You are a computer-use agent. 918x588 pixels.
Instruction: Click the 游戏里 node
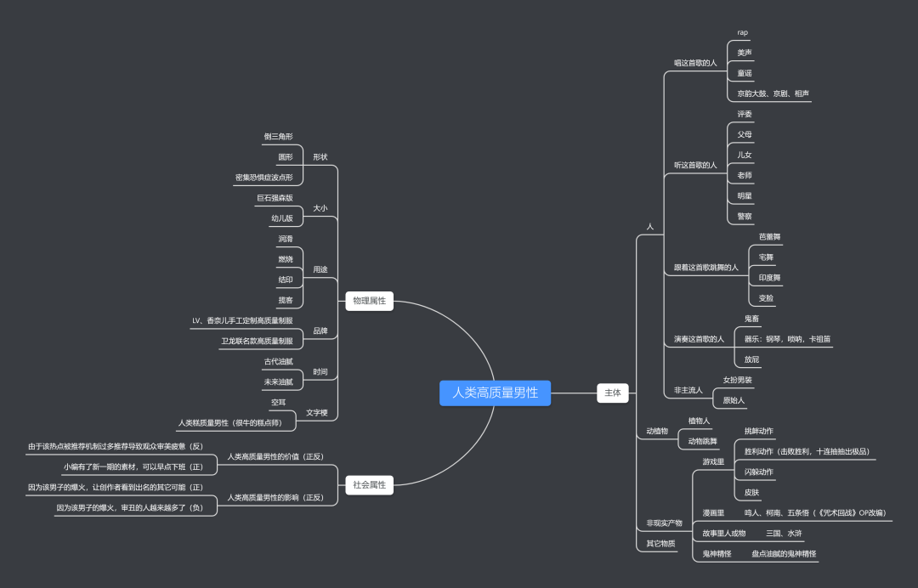click(713, 461)
